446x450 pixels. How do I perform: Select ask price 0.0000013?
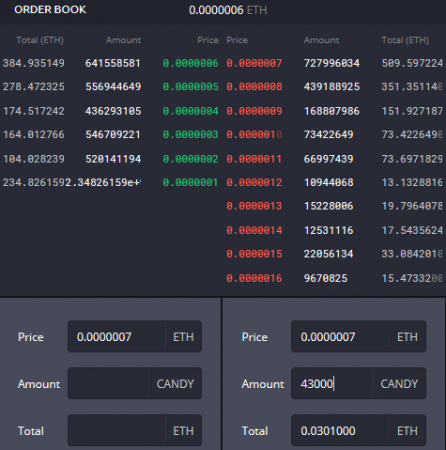pos(254,206)
